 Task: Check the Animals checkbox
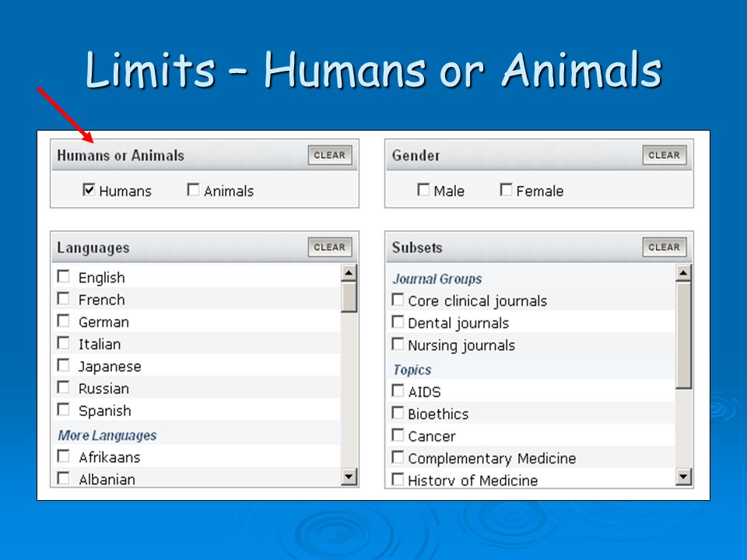(193, 190)
